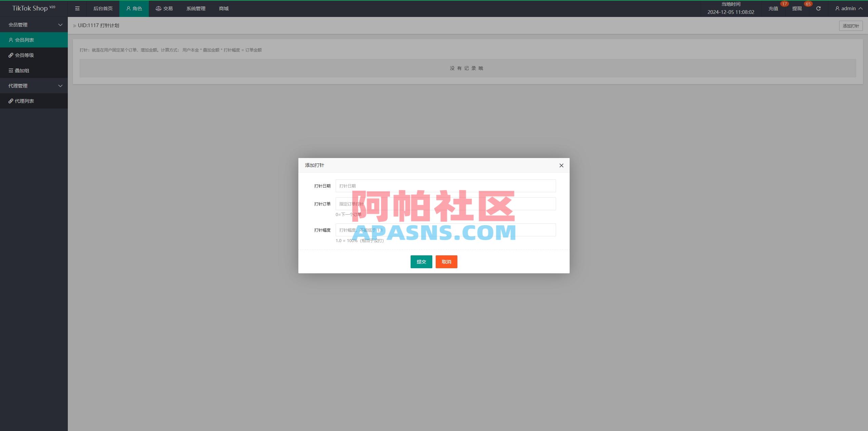Switch to 商城 in top navigation

[223, 8]
